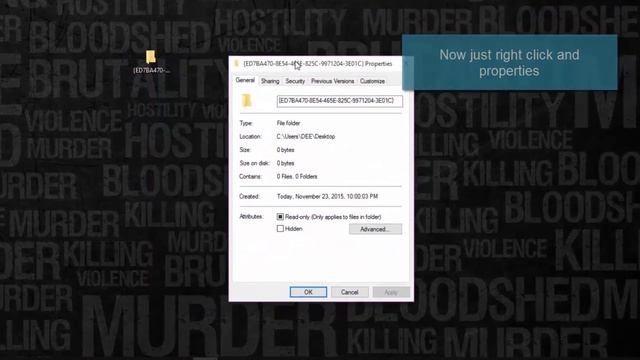640x360 pixels.
Task: Dismiss the dialog with Cancel
Action: 349,292
